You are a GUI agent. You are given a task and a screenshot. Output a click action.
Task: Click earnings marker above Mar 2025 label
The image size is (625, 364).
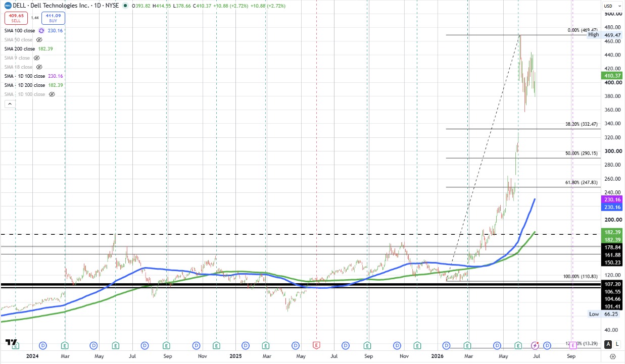[266, 345]
